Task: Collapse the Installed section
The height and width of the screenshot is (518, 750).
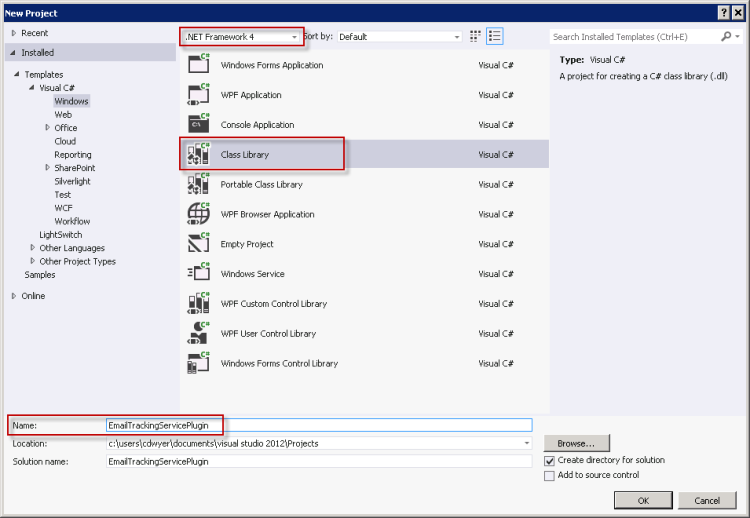Action: 13,53
